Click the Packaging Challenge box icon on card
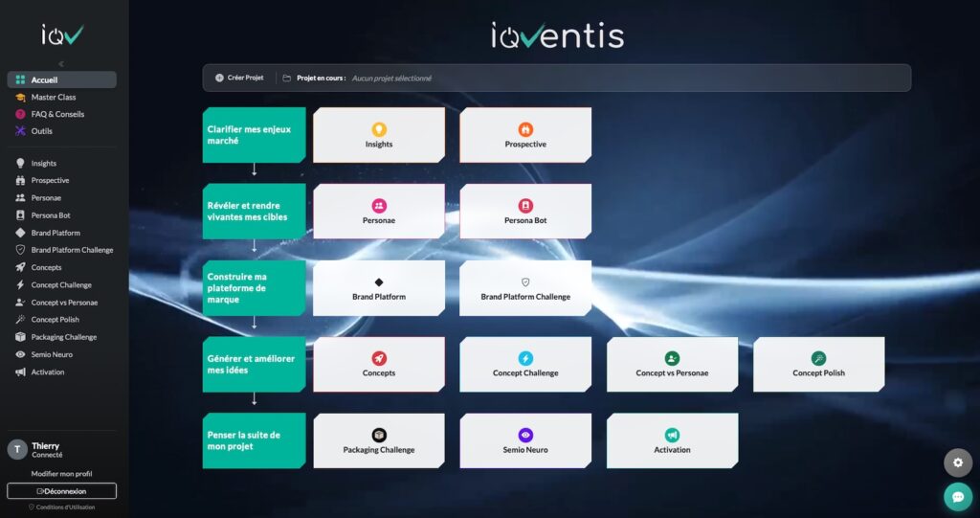 click(x=379, y=435)
